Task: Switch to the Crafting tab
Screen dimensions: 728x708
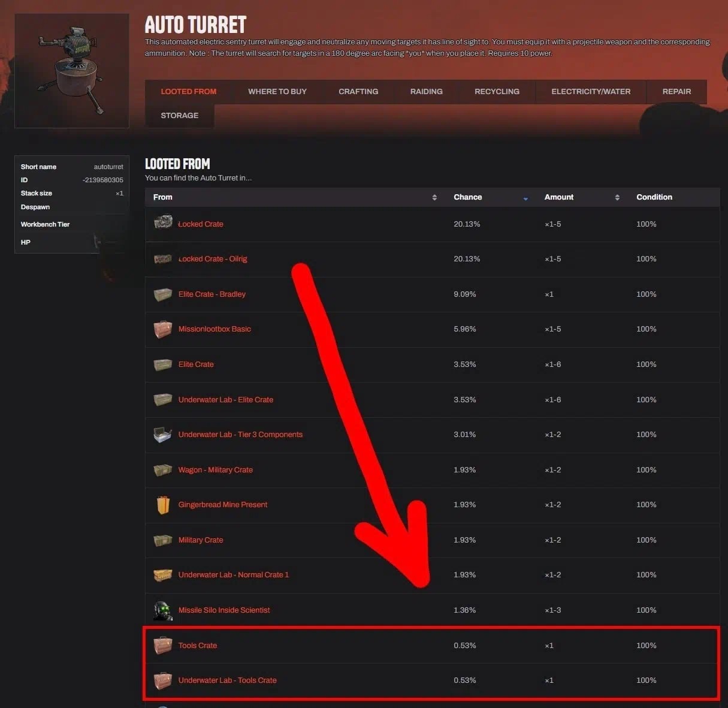Action: click(x=358, y=92)
